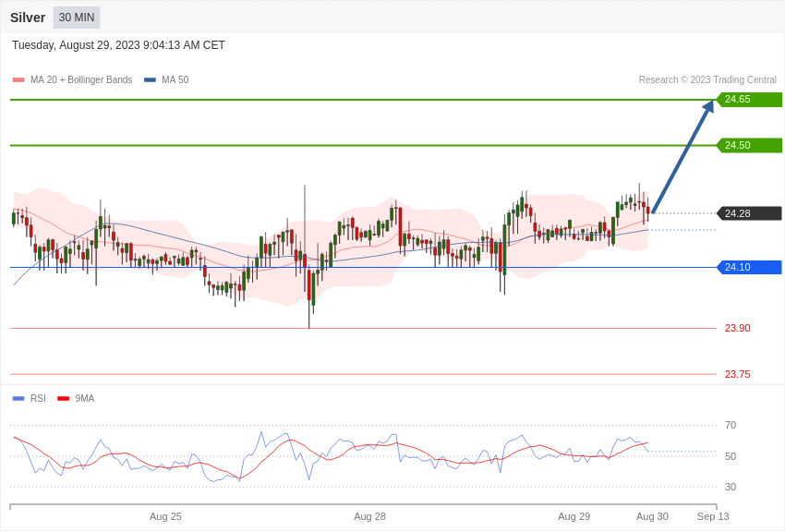Toggle the 9MA legend entry

click(x=76, y=398)
